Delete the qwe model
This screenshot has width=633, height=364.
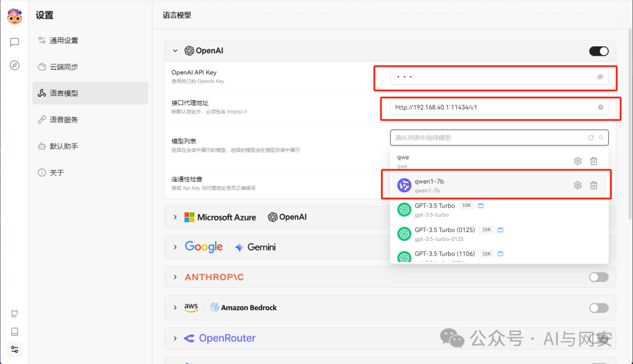click(593, 161)
